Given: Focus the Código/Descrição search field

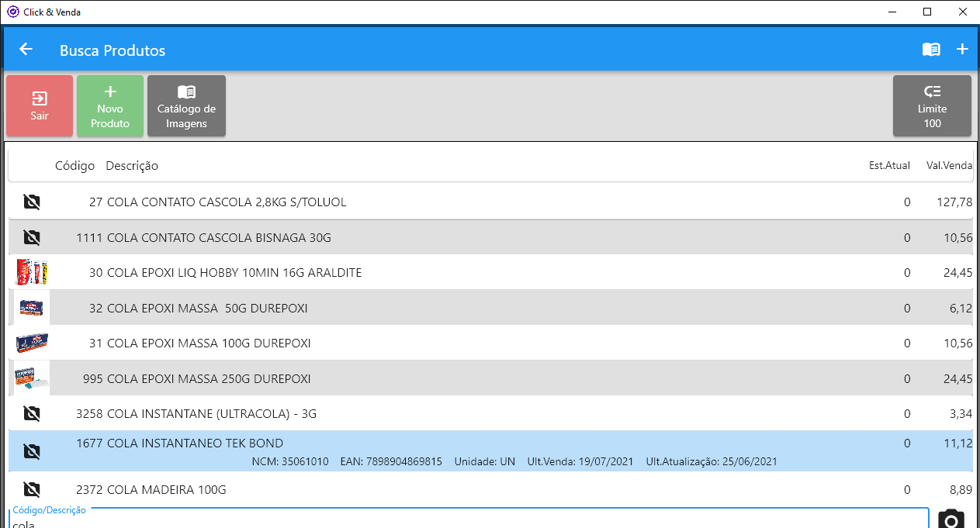Looking at the screenshot, I should (x=466, y=521).
